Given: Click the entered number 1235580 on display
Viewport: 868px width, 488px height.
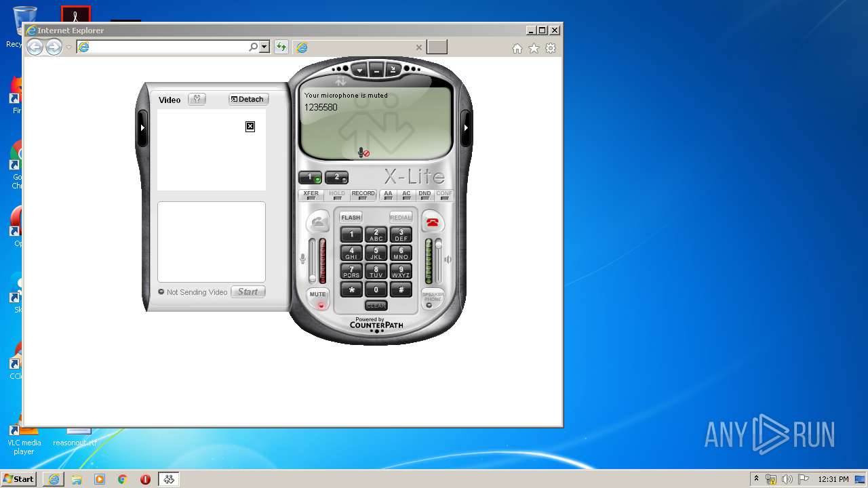Looking at the screenshot, I should click(x=321, y=107).
